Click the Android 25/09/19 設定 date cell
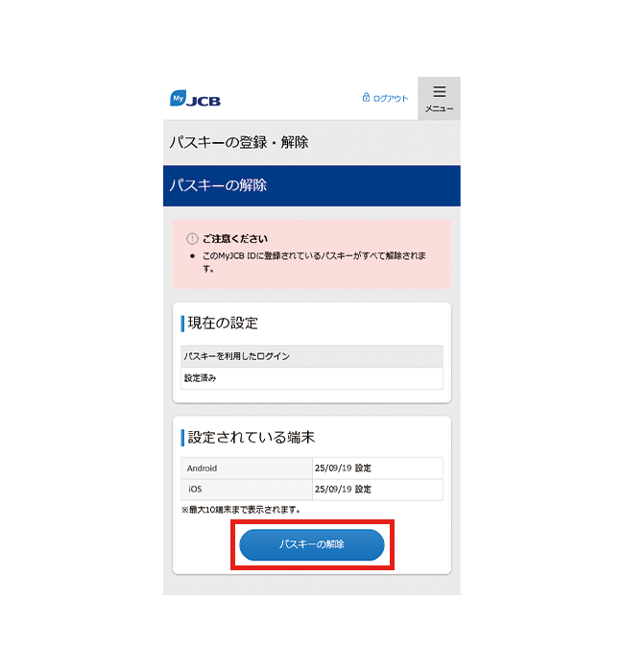This screenshot has width=624, height=672. [377, 468]
